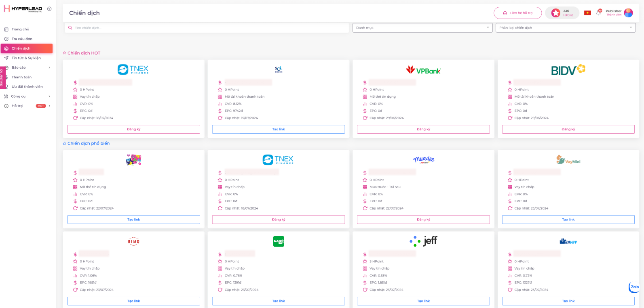
Task: Click the Publisher profile avatar
Action: (628, 13)
